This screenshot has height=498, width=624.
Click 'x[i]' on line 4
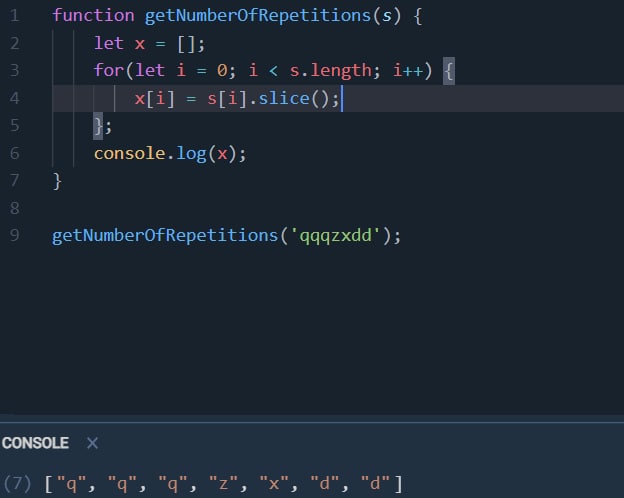tap(154, 98)
